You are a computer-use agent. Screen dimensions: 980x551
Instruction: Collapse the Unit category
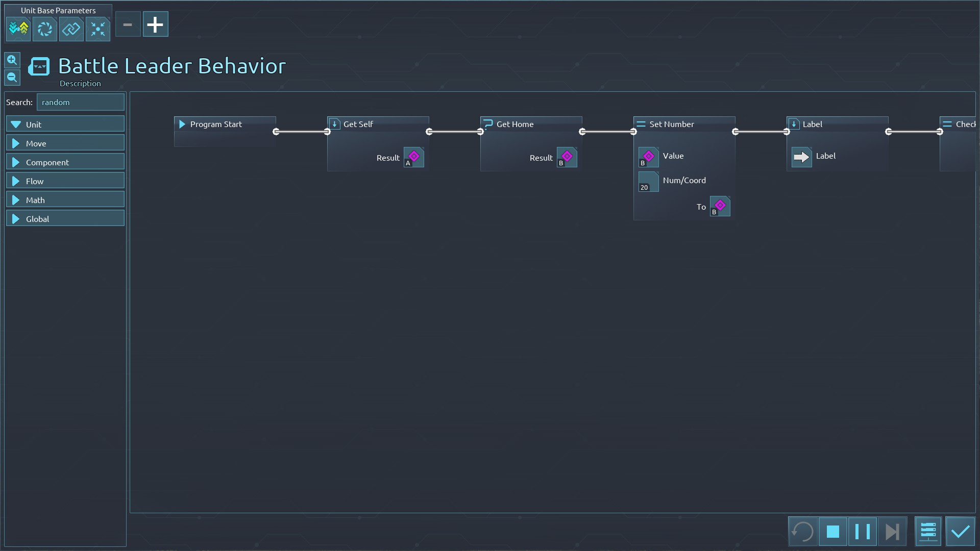coord(65,124)
